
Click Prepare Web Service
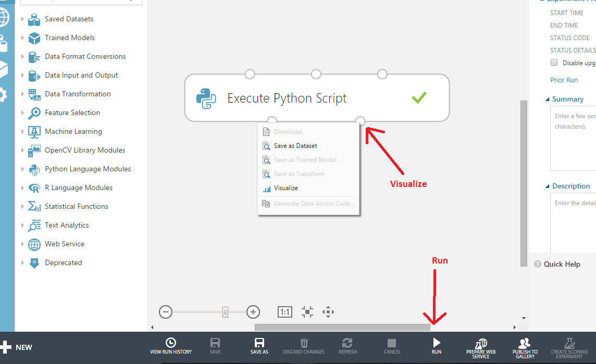pyautogui.click(x=481, y=348)
